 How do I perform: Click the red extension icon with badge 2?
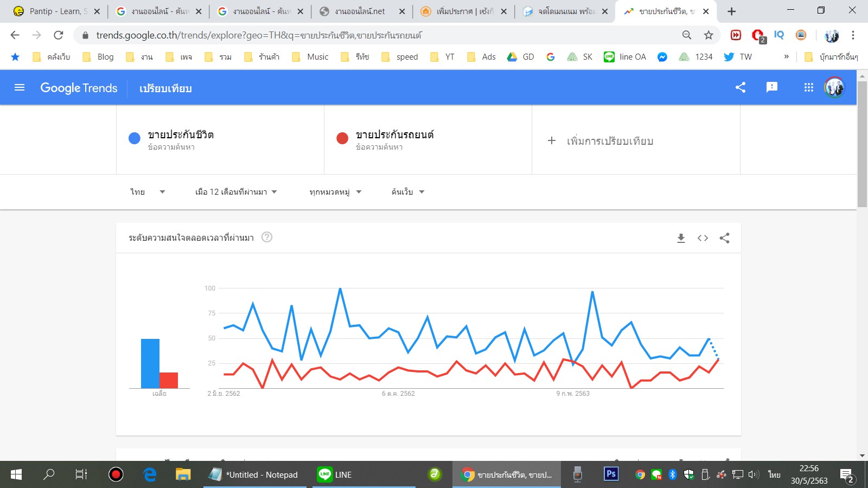(x=758, y=36)
